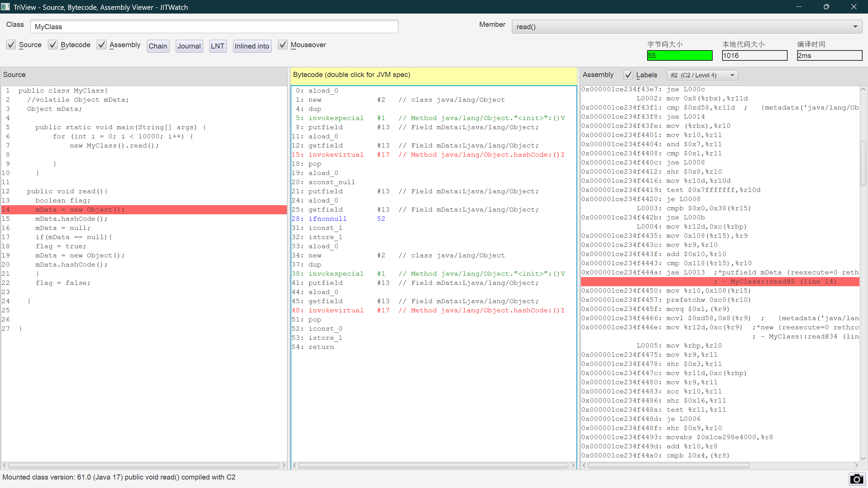868x488 pixels.
Task: Click the Inlined into button
Action: click(252, 46)
